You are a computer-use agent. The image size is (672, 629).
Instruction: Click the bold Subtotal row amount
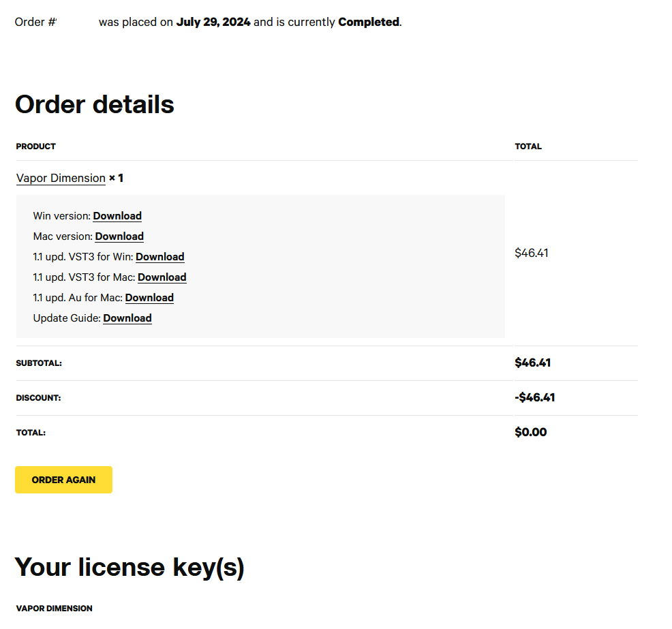pyautogui.click(x=533, y=363)
